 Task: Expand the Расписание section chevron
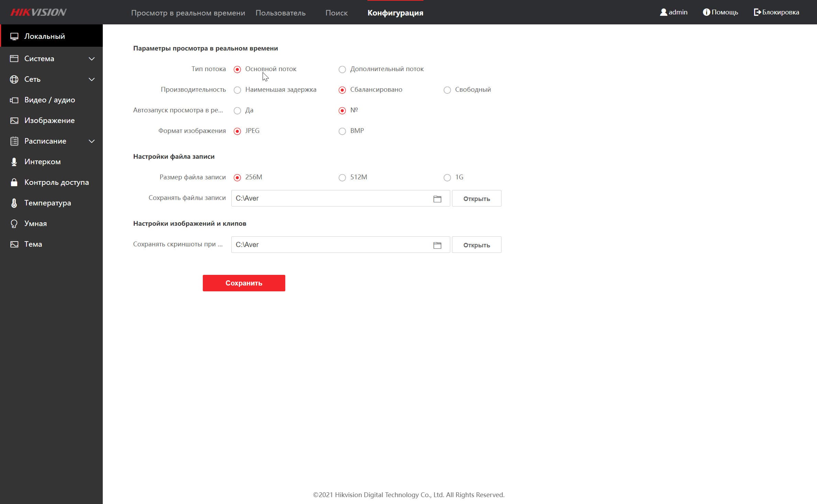(x=92, y=141)
